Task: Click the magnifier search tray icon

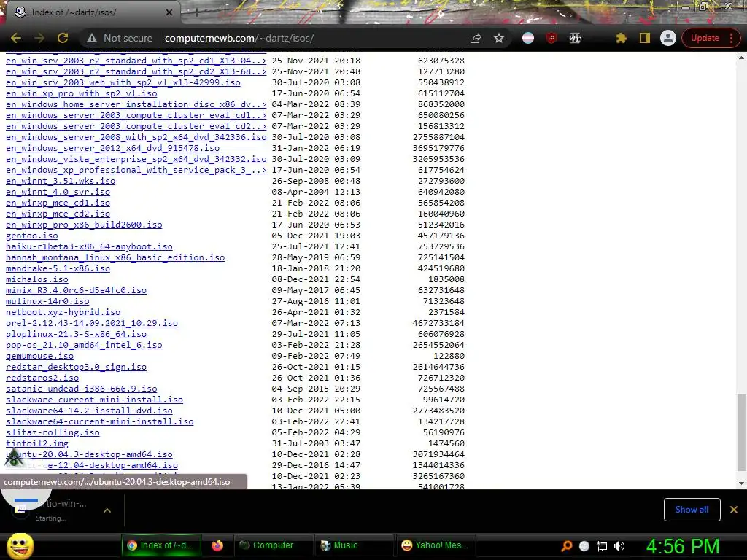Action: click(566, 546)
